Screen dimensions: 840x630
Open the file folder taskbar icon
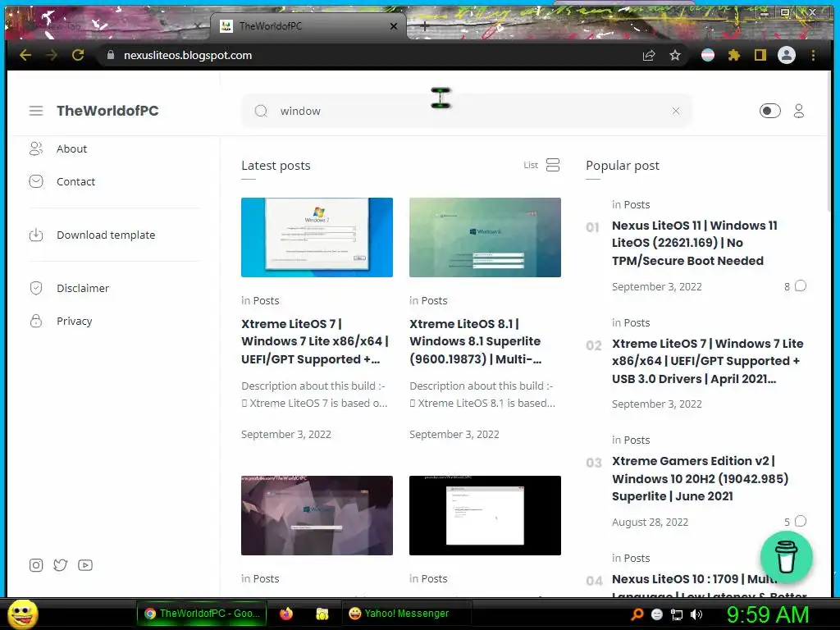322,614
